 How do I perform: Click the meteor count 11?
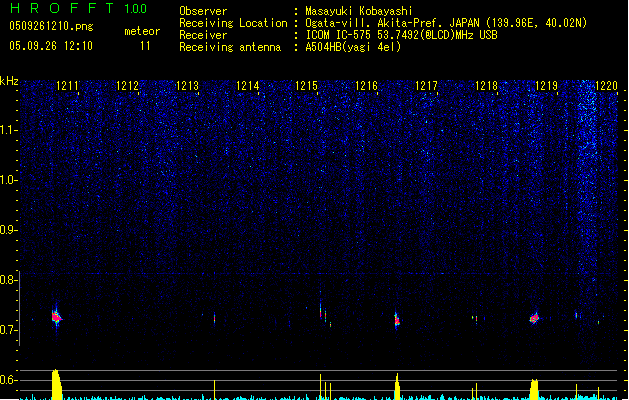pyautogui.click(x=145, y=46)
